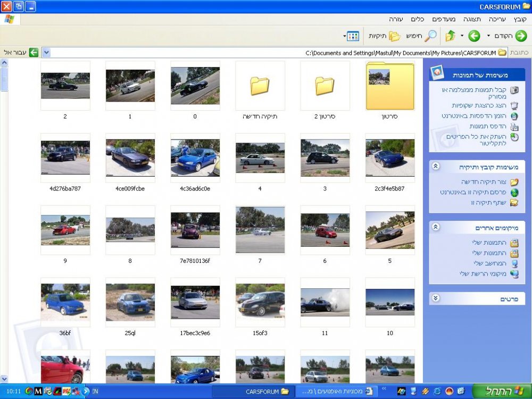
Task: Click Make a new folder link
Action: tap(484, 182)
